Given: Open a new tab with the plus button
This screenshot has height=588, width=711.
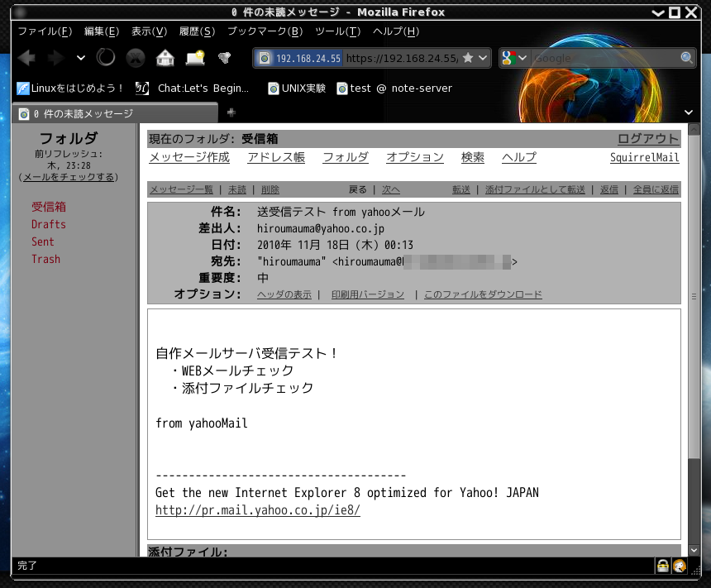Looking at the screenshot, I should coord(231,112).
